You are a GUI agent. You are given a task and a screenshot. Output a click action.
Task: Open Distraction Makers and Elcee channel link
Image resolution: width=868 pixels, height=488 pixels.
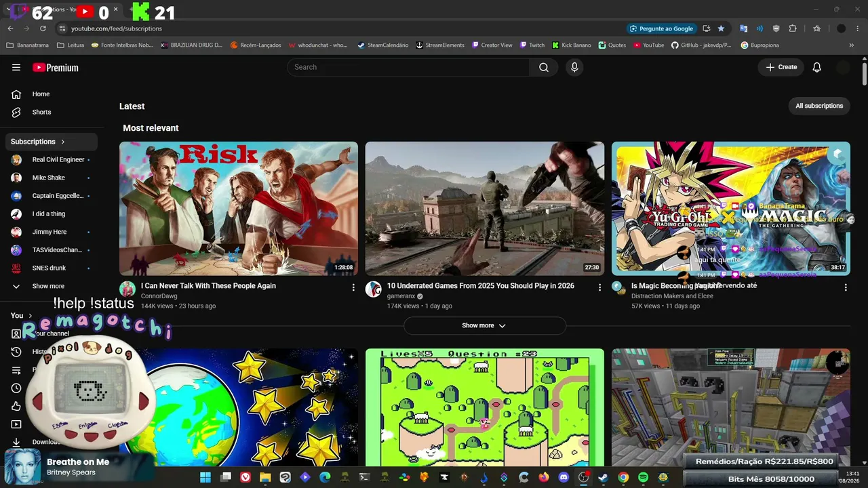672,296
